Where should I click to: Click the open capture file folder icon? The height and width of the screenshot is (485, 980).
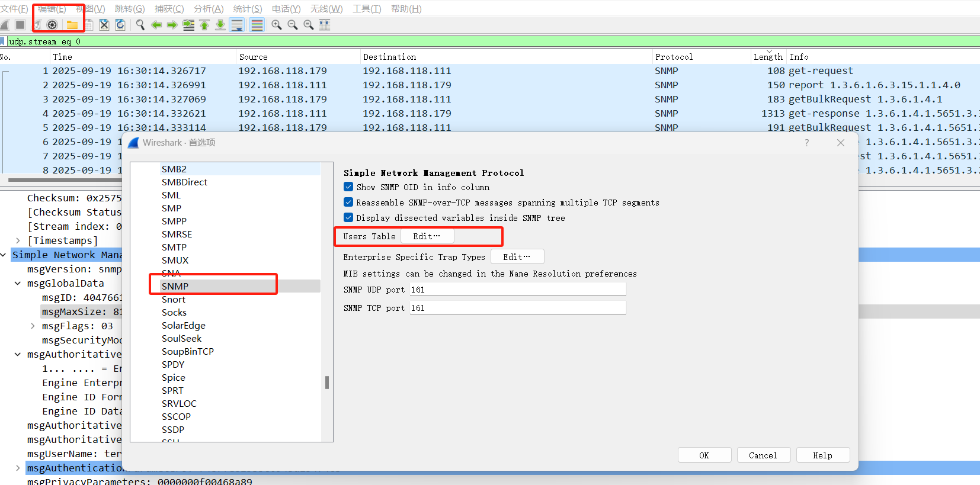[x=72, y=25]
